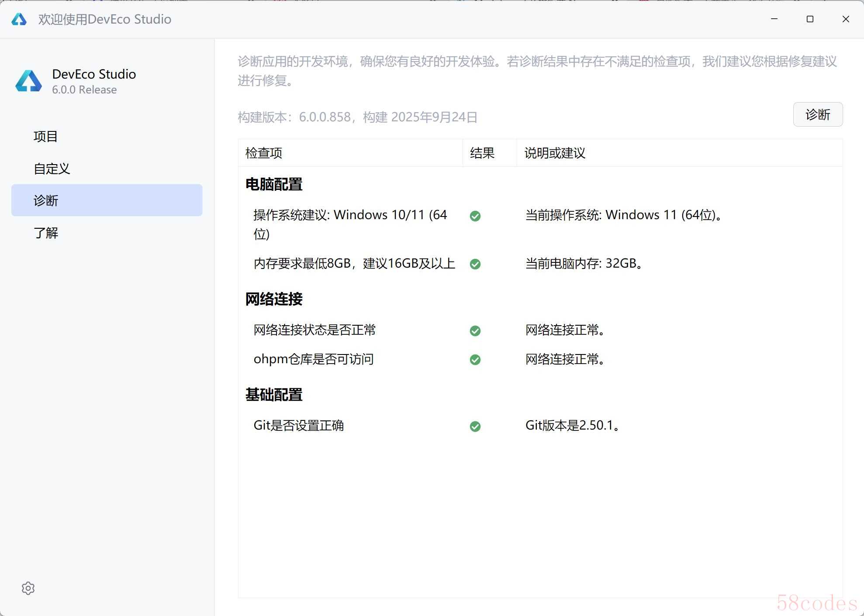
Task: Click green check for operating system row
Action: point(475,216)
